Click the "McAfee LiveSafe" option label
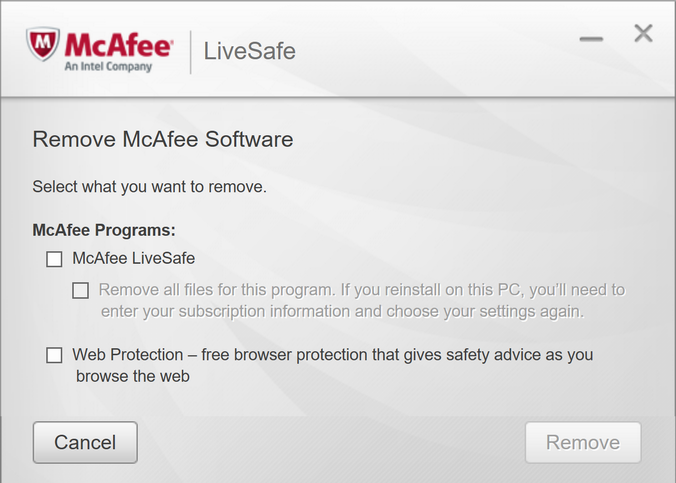This screenshot has width=676, height=483. [x=133, y=258]
